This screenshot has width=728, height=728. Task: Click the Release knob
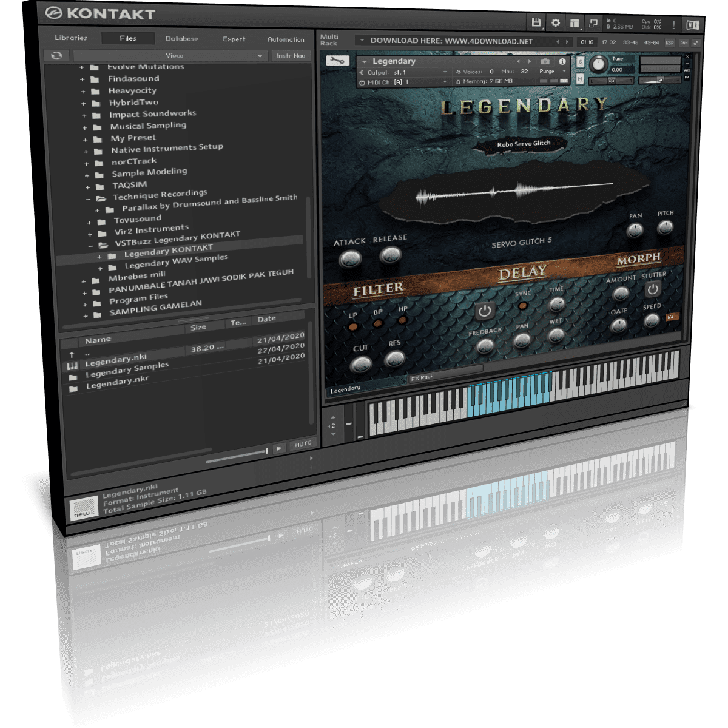[390, 255]
